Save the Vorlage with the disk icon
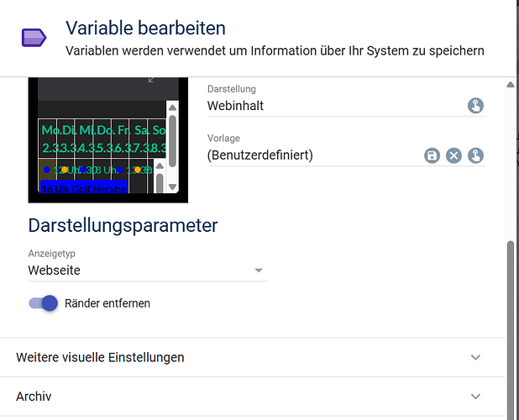 (x=432, y=155)
